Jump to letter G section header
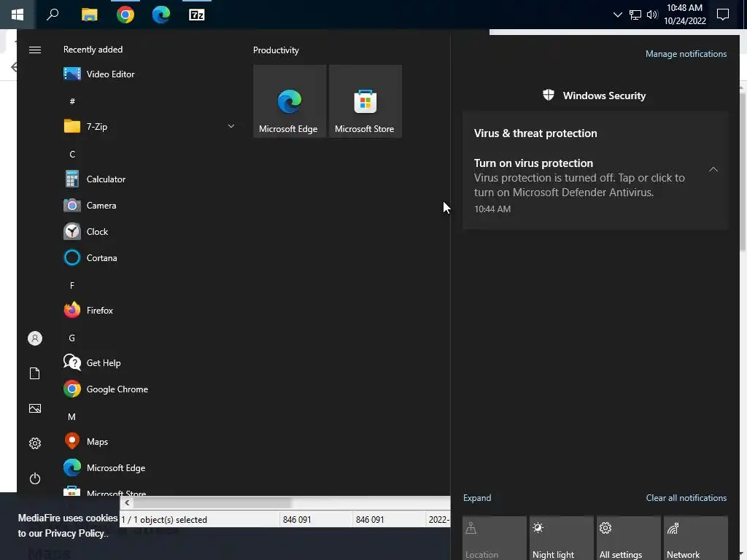The image size is (747, 560). [72, 338]
